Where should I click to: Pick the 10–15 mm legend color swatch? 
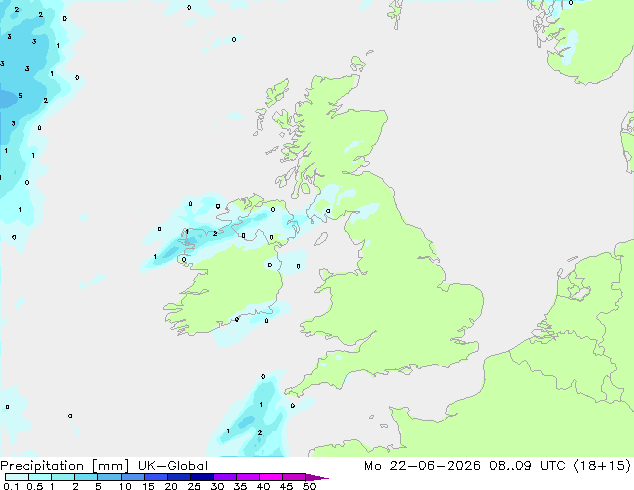[x=132, y=477]
